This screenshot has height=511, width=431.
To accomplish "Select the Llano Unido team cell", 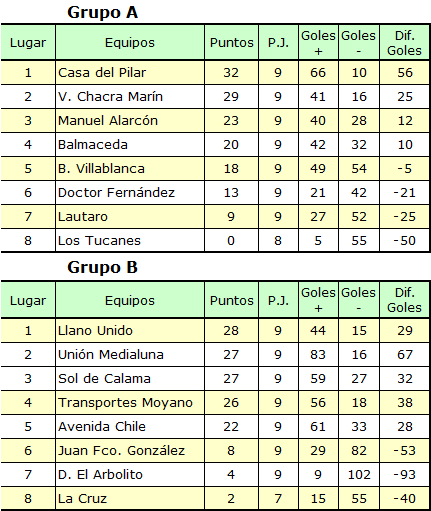I will [x=130, y=330].
